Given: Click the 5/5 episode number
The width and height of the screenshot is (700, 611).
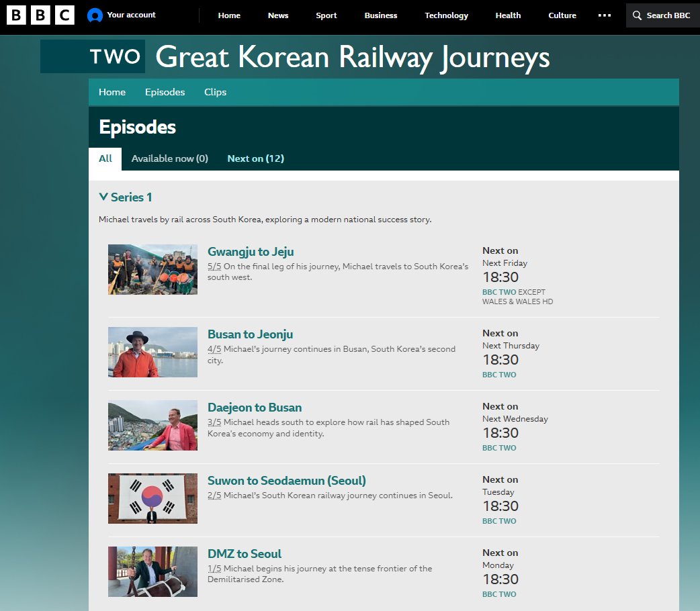Looking at the screenshot, I should [214, 267].
